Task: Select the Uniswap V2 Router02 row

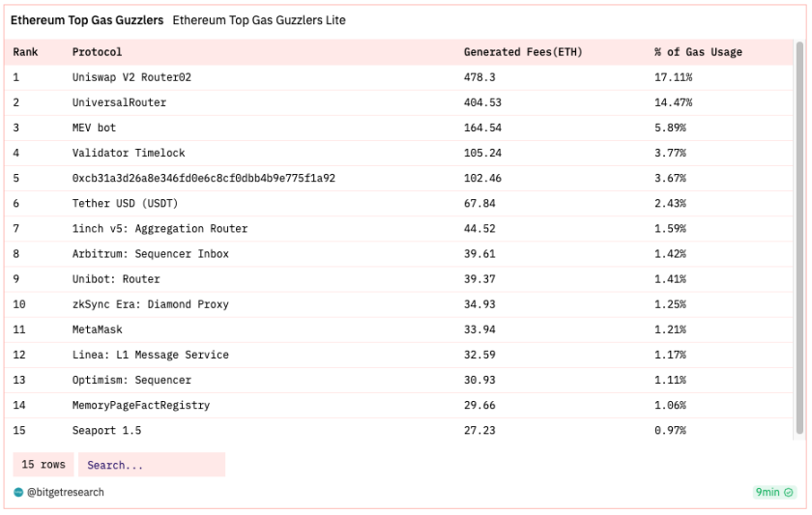Action: [398, 77]
